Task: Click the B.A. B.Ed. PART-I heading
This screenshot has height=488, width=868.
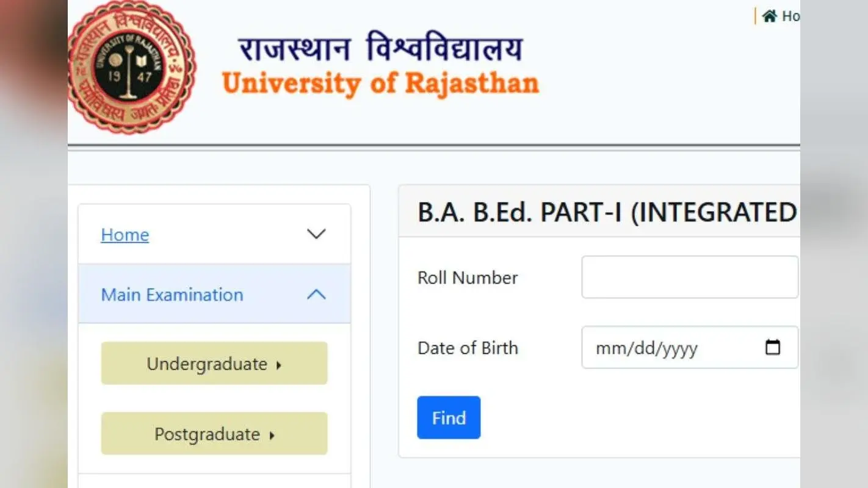Action: coord(607,212)
